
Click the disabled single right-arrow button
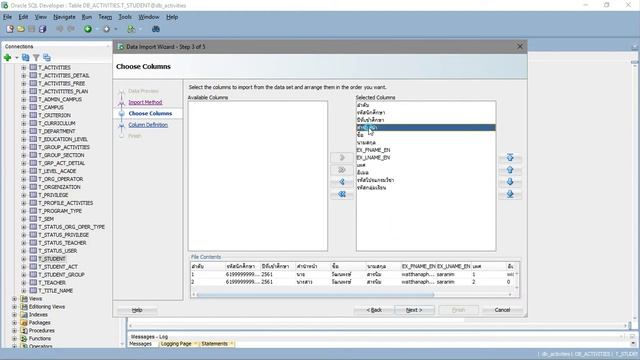click(342, 158)
